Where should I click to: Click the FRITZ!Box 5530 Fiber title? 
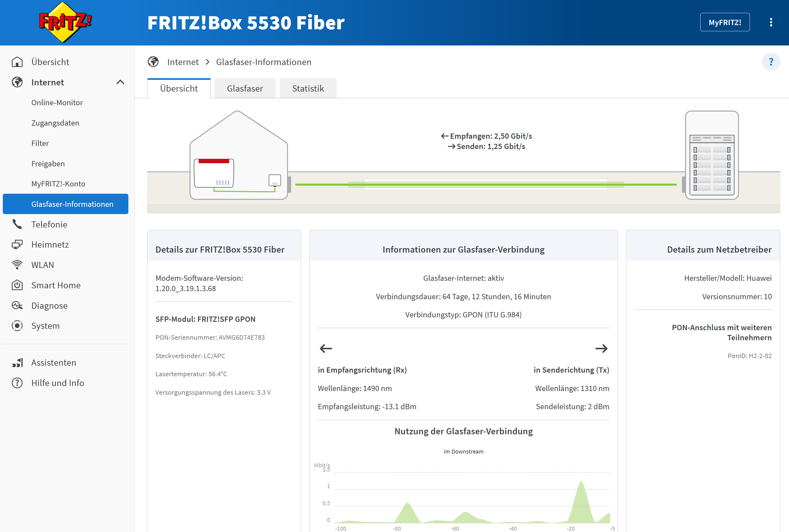tap(246, 22)
